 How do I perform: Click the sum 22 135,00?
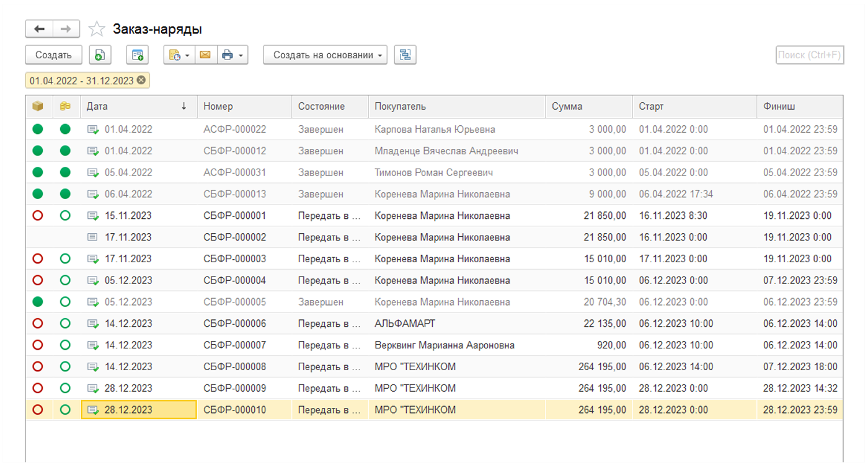pos(605,324)
